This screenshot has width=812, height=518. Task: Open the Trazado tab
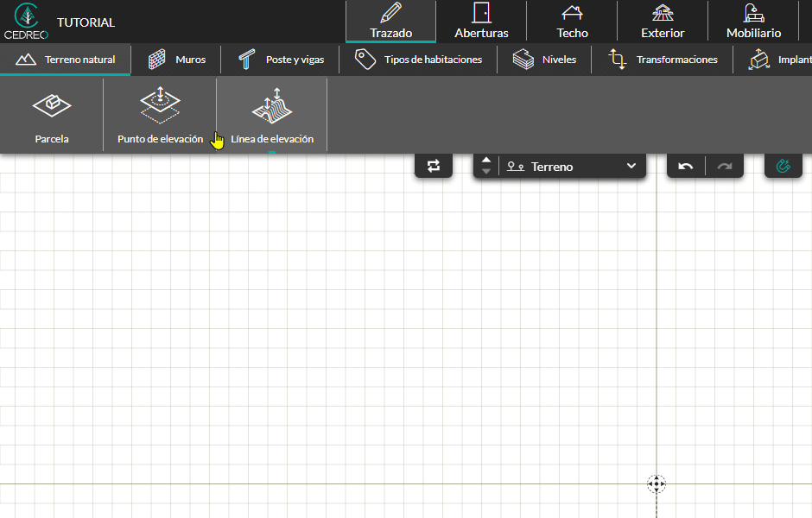click(x=391, y=22)
